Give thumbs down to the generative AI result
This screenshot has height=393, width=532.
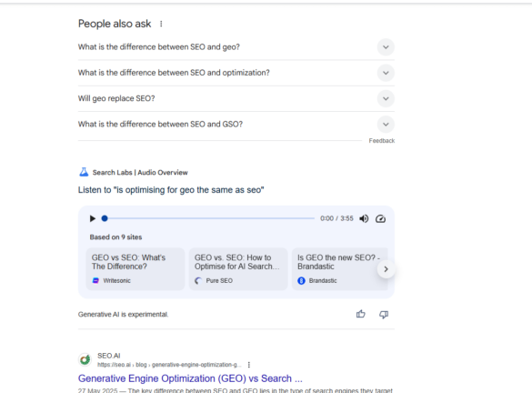[384, 314]
